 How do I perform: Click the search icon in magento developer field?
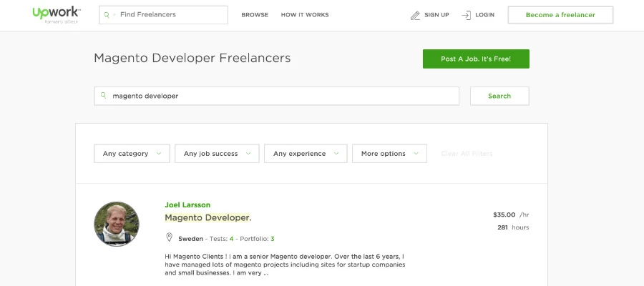pos(104,95)
